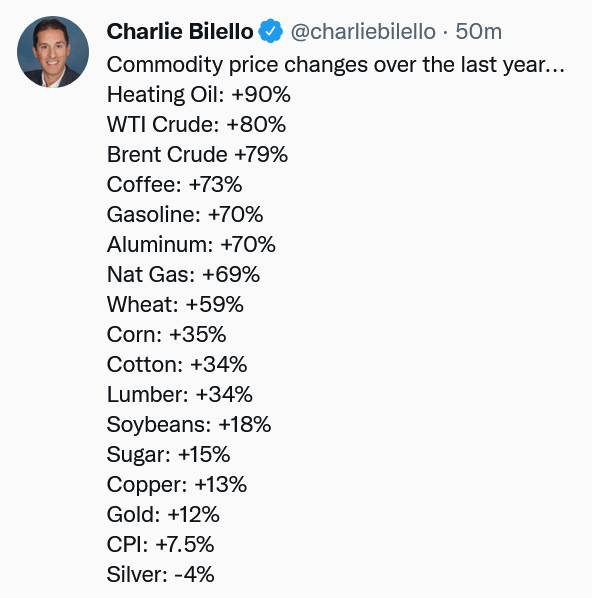Click the Gold +12% text

click(163, 514)
